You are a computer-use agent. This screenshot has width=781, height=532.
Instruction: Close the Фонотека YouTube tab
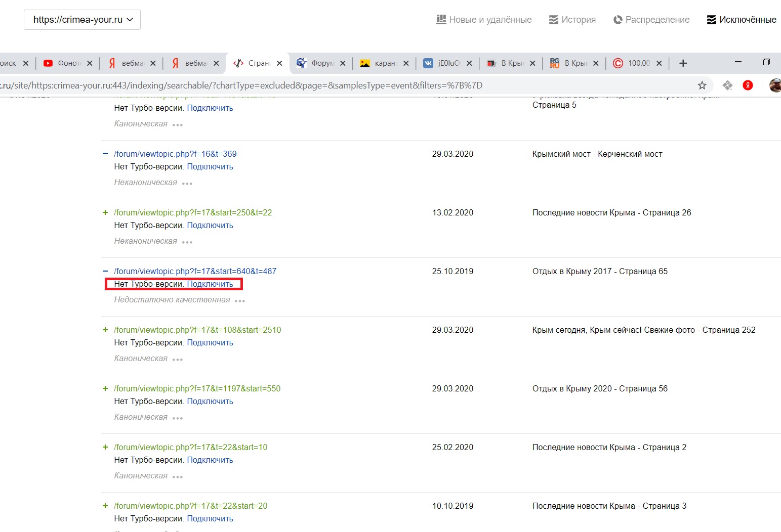[90, 63]
